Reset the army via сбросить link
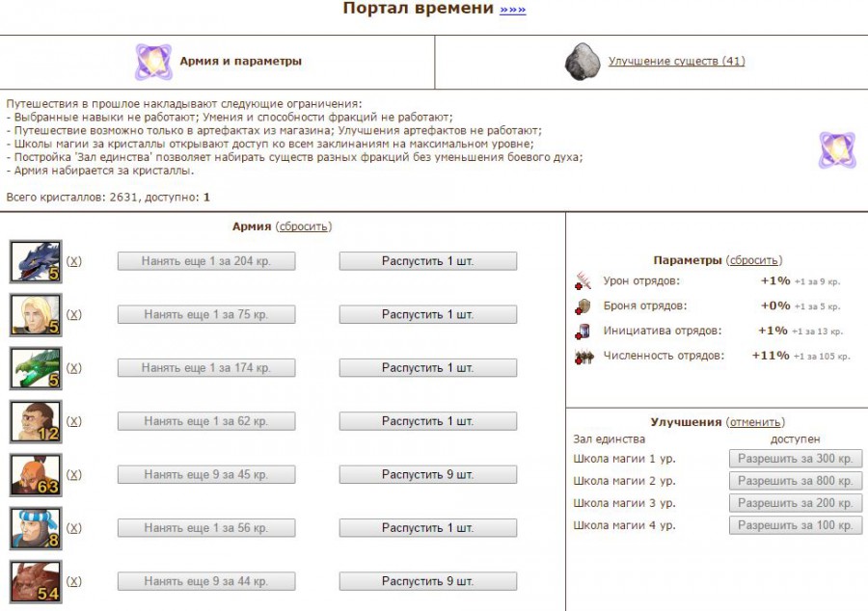868x611 pixels. click(x=304, y=226)
